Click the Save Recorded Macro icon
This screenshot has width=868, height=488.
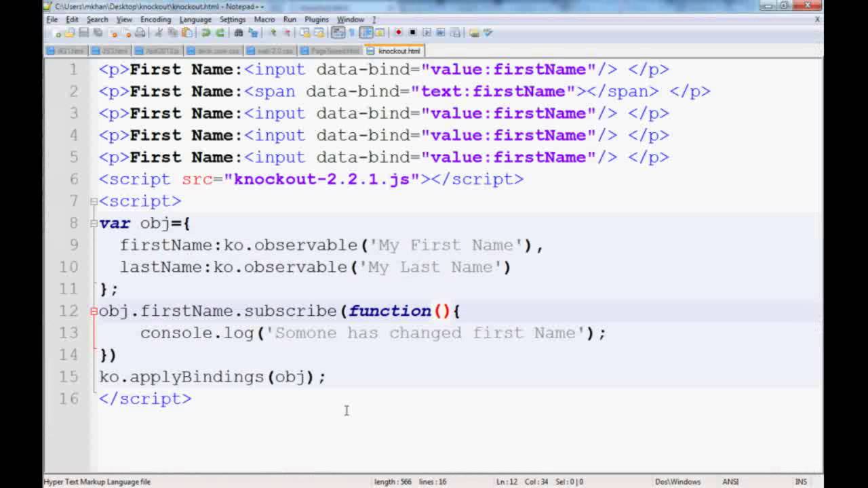coord(455,33)
